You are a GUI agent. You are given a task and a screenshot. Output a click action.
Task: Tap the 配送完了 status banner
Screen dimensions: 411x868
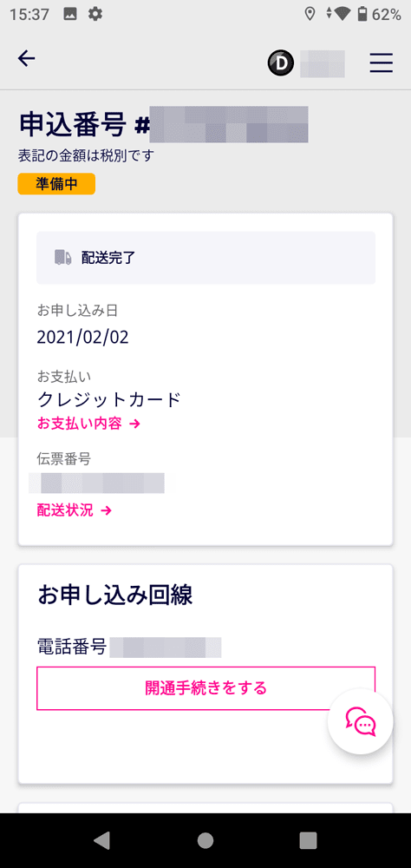click(205, 258)
